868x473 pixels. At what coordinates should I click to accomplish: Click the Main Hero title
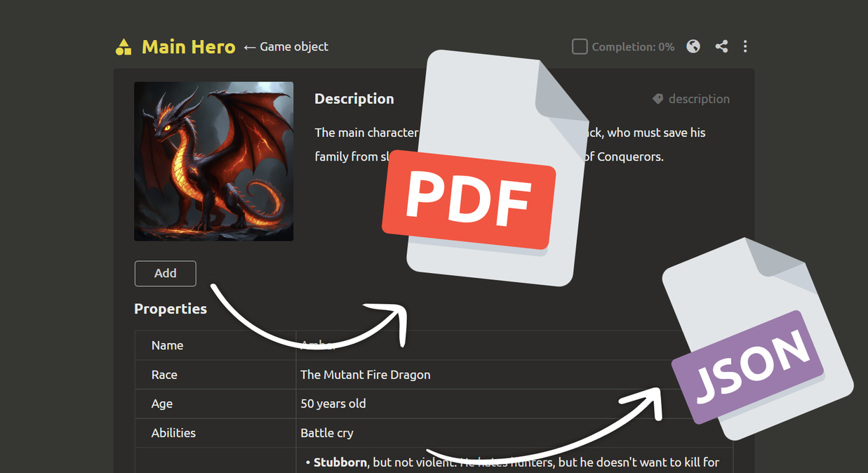pos(189,47)
